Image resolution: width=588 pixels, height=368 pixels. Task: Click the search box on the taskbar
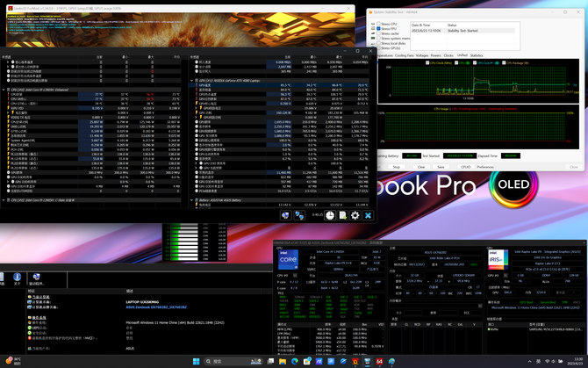click(233, 361)
